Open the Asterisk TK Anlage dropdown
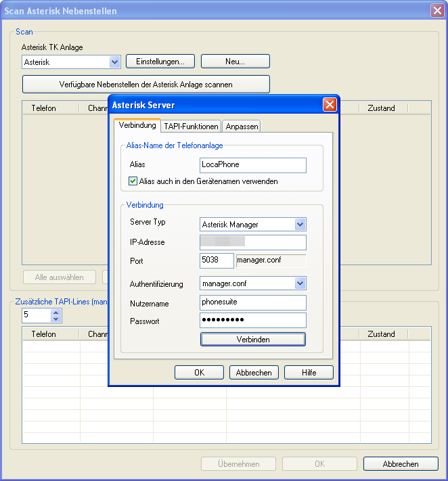The height and width of the screenshot is (481, 448). tap(114, 62)
